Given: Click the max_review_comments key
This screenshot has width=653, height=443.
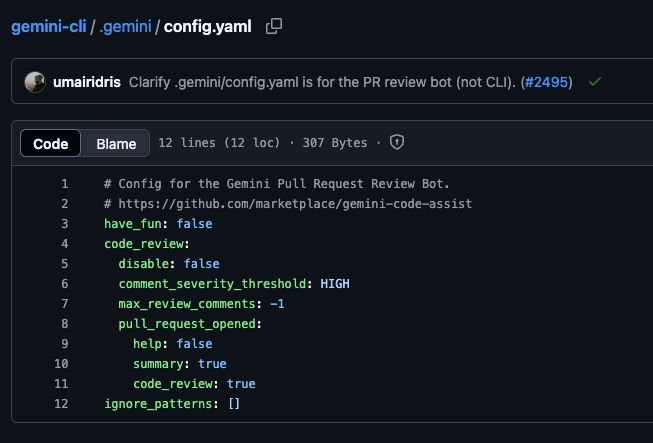Looking at the screenshot, I should coord(187,304).
